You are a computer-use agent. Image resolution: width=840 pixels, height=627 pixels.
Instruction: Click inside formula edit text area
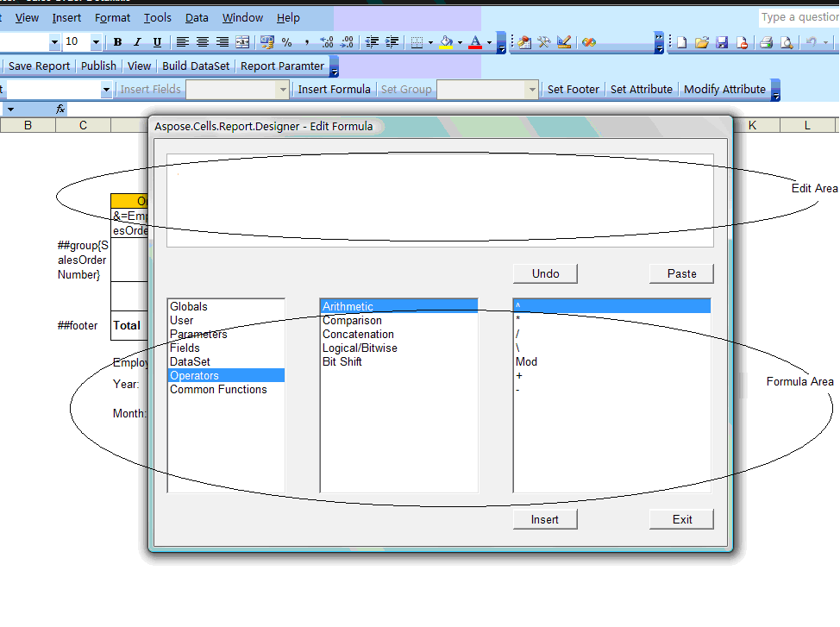click(x=440, y=201)
